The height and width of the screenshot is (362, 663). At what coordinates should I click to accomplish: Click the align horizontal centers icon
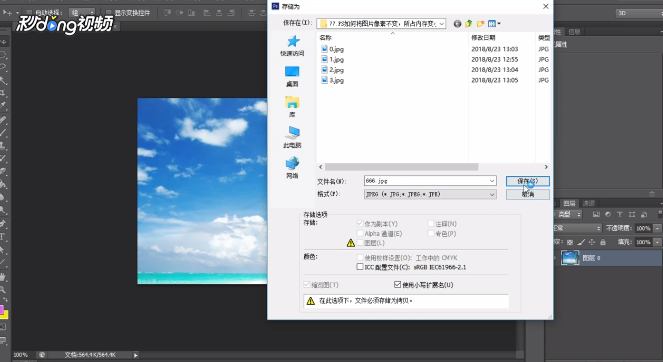coord(219,13)
